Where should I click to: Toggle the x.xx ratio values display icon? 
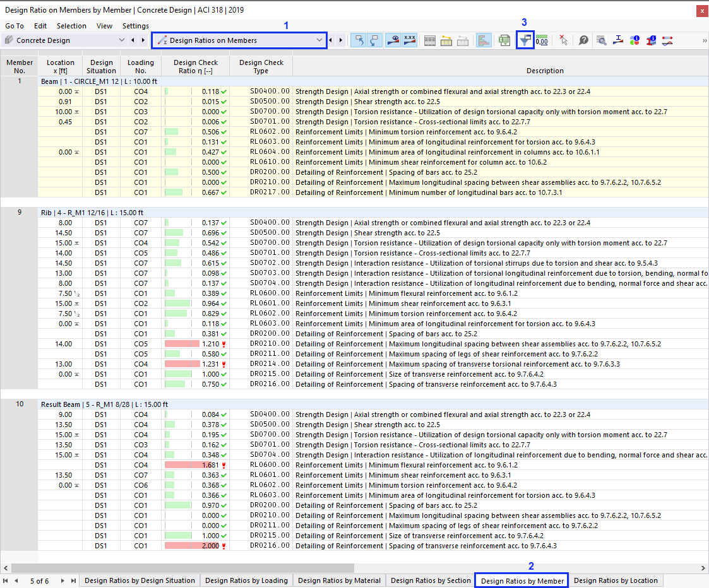pos(410,40)
